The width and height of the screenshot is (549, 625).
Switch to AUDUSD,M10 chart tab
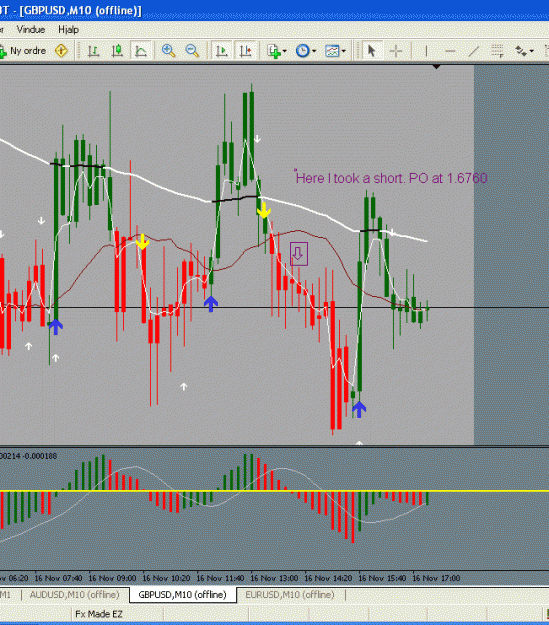(75, 595)
